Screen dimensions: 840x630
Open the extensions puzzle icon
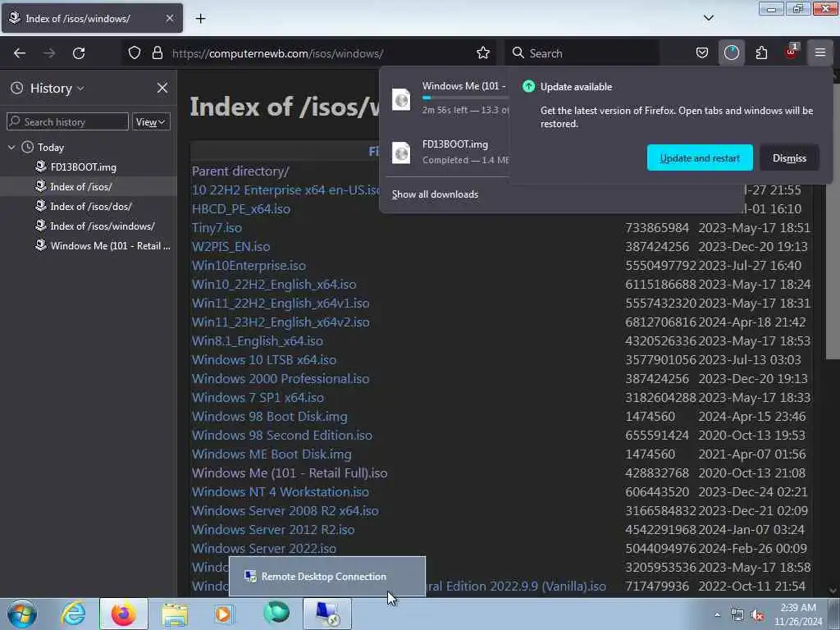coord(761,53)
